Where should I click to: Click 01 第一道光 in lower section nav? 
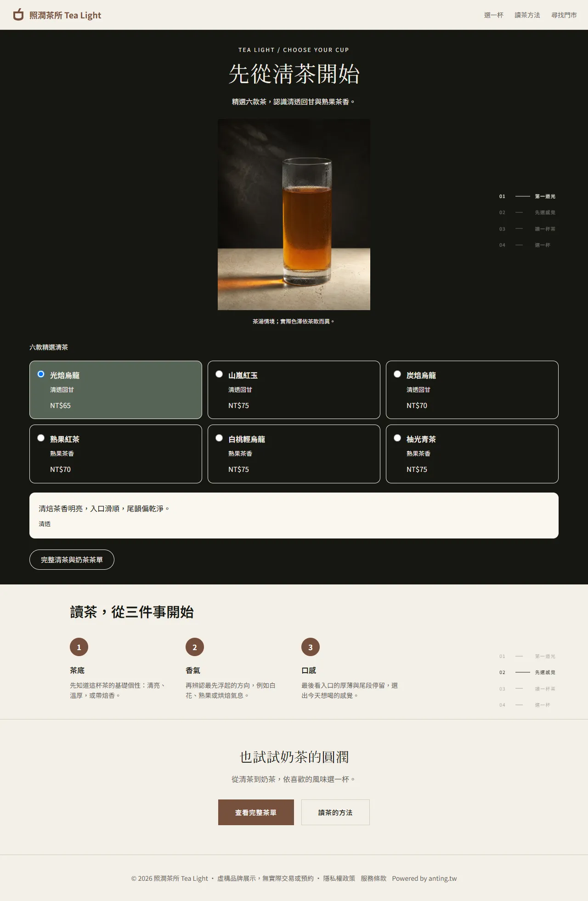coord(527,656)
